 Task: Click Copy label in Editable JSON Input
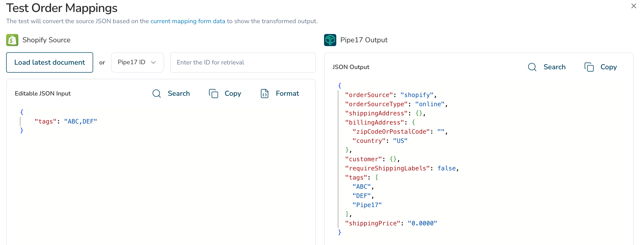point(233,93)
